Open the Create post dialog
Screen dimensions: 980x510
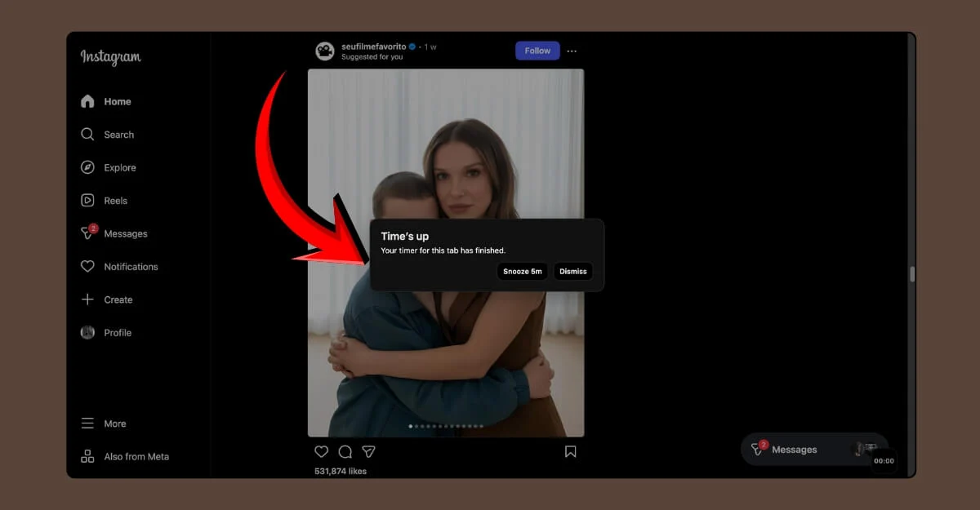118,299
